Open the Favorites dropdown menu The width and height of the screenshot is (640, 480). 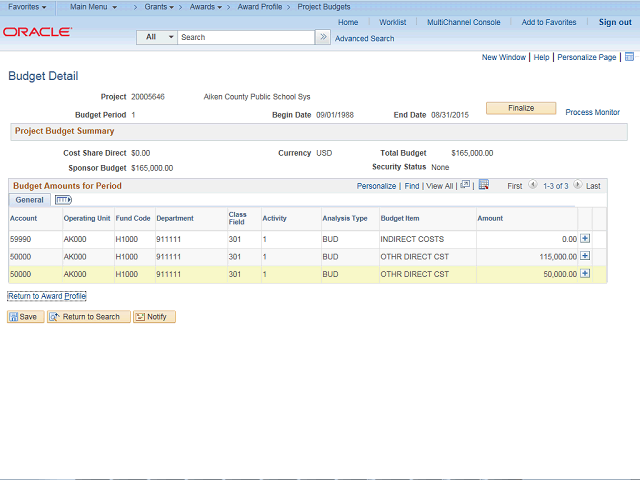click(x=28, y=7)
